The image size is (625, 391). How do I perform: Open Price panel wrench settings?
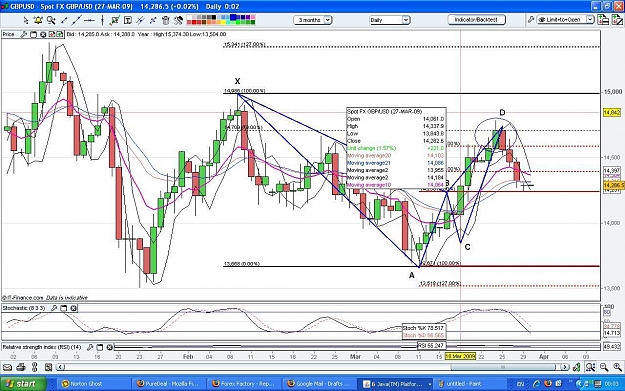pyautogui.click(x=24, y=35)
